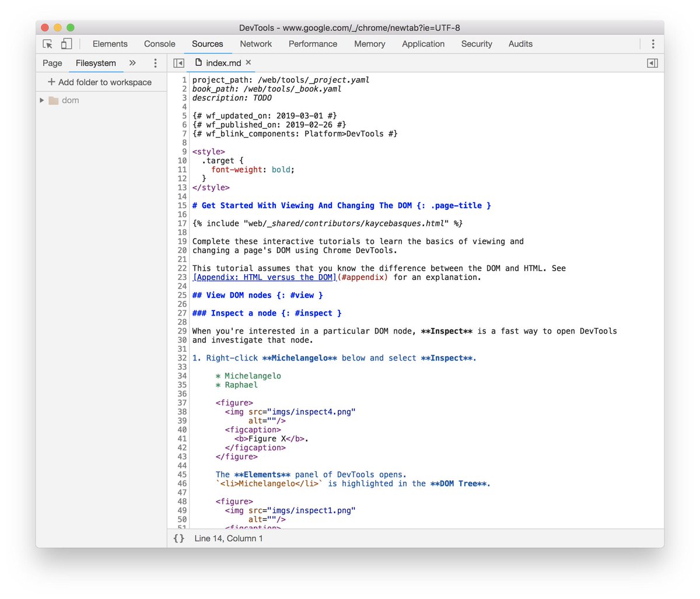Switch to the Page navigator tab
Viewport: 700px width, 599px height.
(x=52, y=63)
